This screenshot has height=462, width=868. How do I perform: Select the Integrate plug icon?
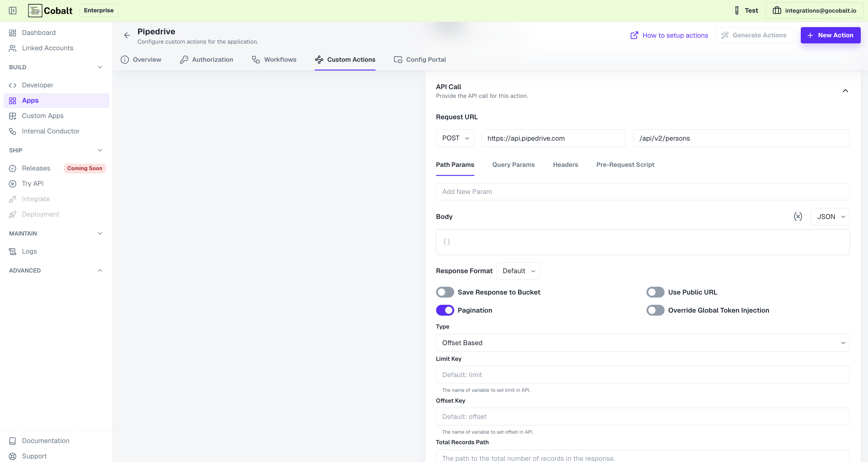tap(12, 199)
